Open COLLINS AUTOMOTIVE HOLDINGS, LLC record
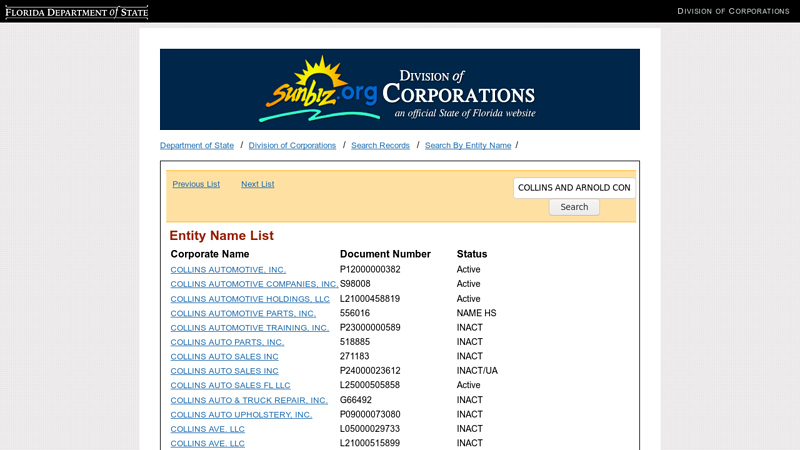 tap(250, 298)
